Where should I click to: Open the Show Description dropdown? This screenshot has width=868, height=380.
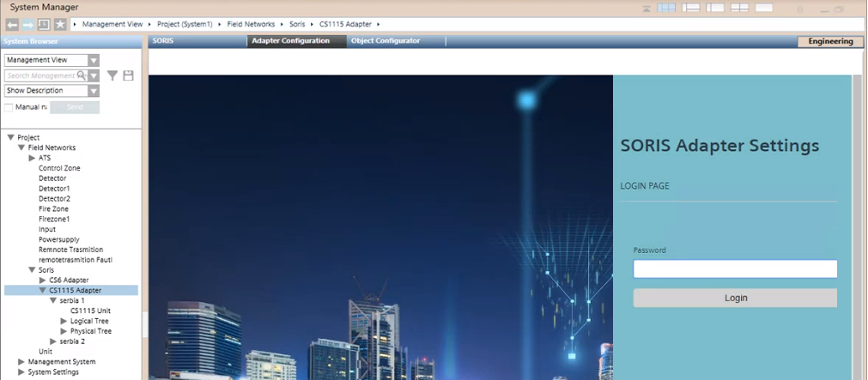94,91
